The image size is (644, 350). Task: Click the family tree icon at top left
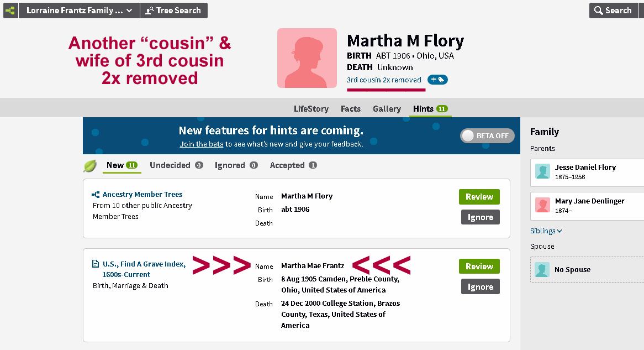click(x=10, y=11)
